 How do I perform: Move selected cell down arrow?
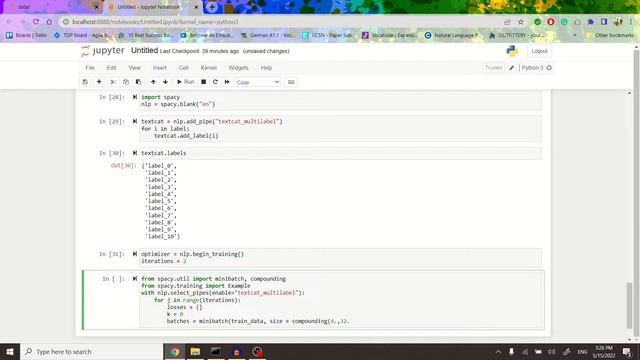point(165,82)
